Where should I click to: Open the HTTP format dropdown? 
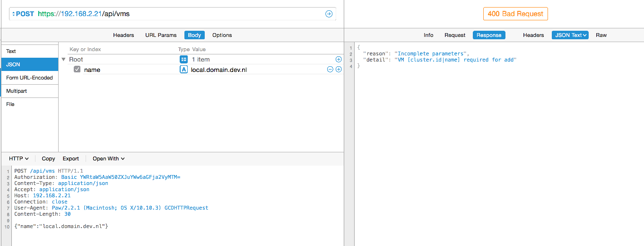(19, 158)
